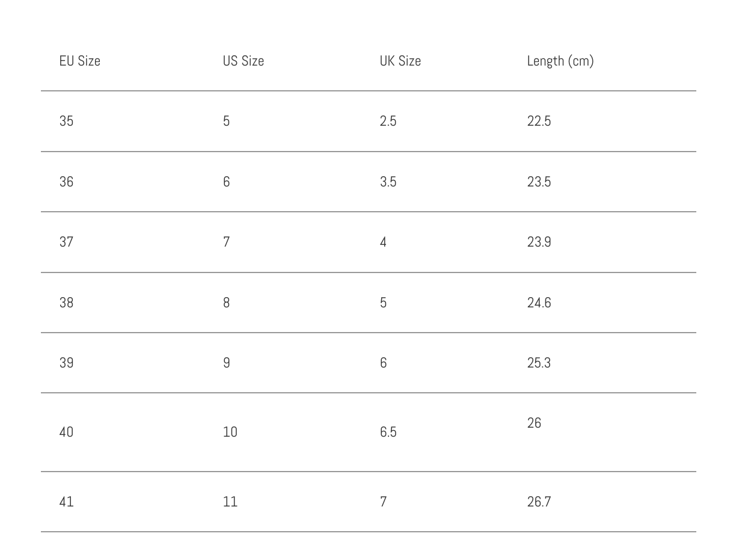Select EU size 41 cell

click(x=66, y=502)
